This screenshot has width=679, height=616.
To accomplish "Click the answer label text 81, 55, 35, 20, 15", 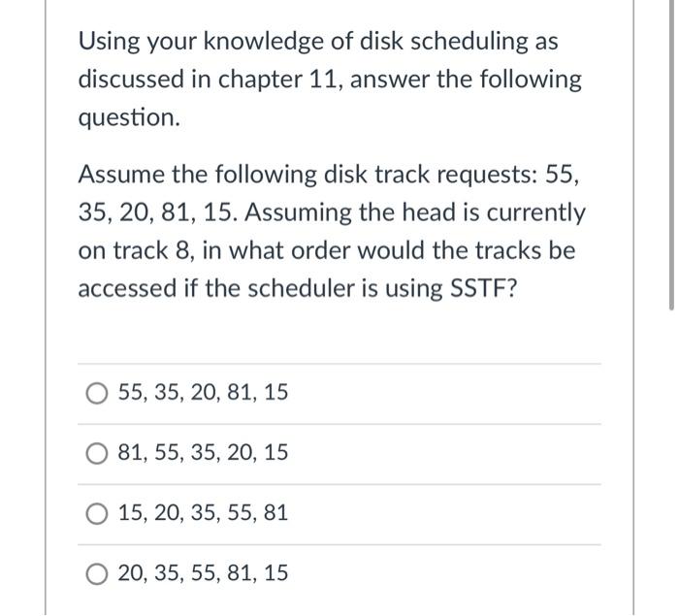I will click(x=203, y=452).
